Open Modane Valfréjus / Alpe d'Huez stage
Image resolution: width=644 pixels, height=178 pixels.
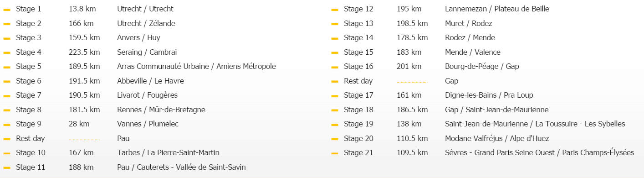click(497, 138)
